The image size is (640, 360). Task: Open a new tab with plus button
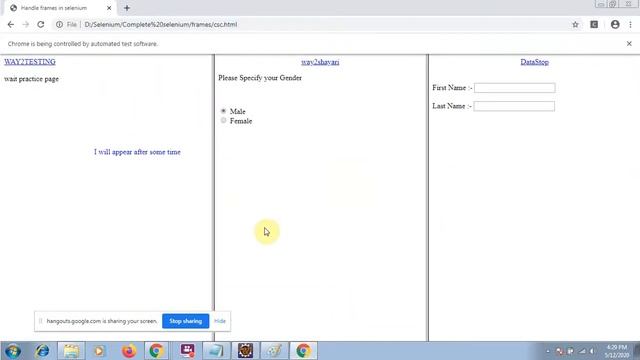(127, 8)
